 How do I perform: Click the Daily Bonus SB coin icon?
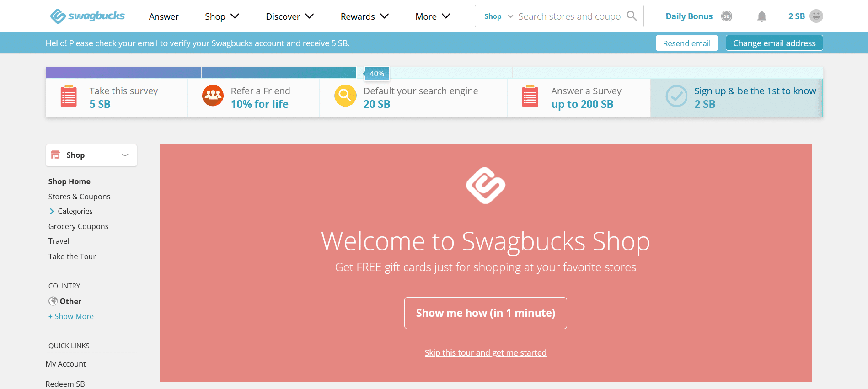tap(726, 16)
